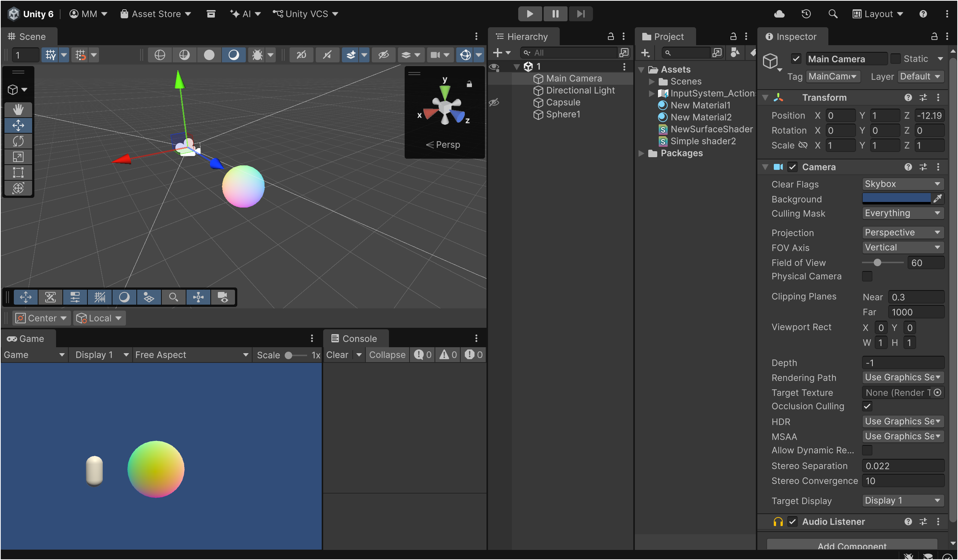The image size is (958, 560).
Task: Collapse the Transform component foldout
Action: coord(765,98)
